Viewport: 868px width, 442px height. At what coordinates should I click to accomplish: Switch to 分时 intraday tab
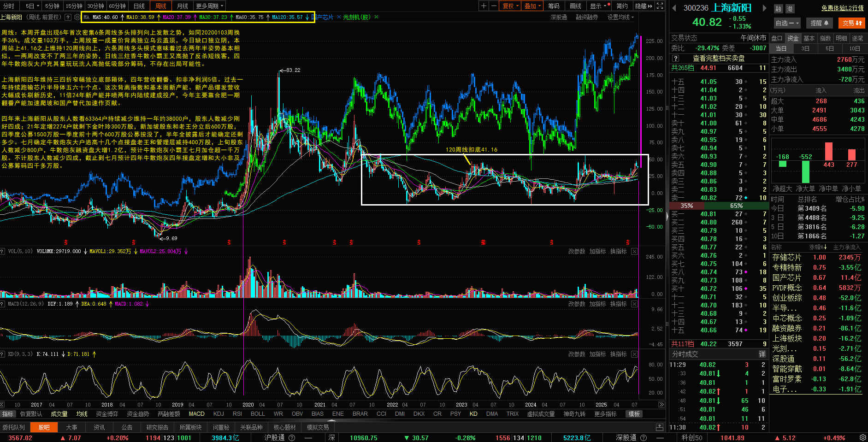click(9, 6)
